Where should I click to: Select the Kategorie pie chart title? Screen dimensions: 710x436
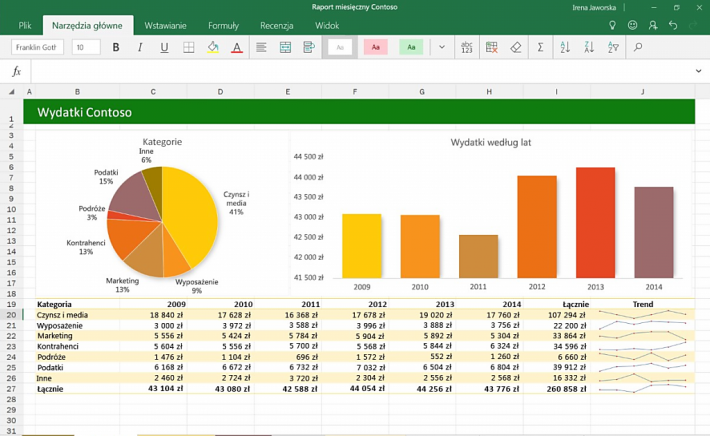click(162, 142)
